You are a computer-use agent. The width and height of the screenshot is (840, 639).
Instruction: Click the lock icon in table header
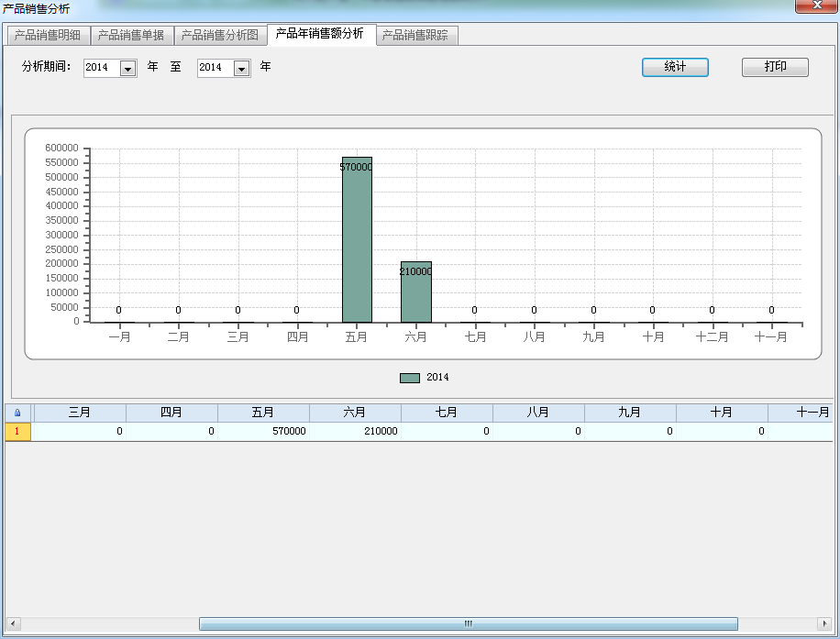[x=17, y=413]
